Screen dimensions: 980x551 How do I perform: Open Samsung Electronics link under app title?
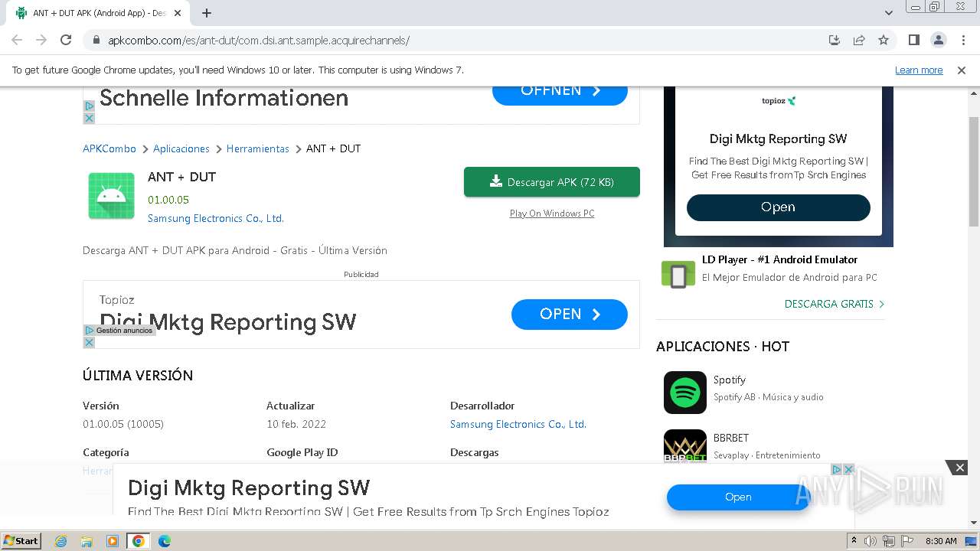point(216,218)
